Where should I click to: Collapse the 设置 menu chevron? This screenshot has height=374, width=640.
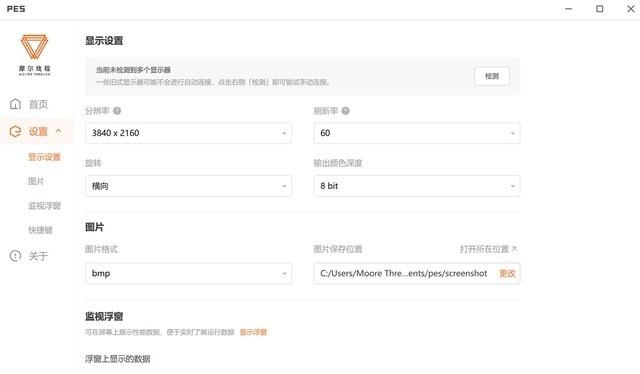[x=58, y=131]
